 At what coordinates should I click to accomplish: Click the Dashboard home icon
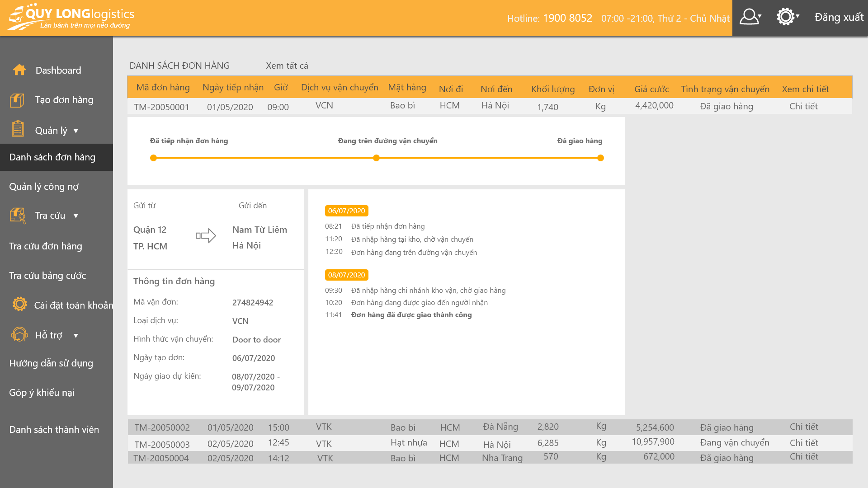(x=19, y=70)
